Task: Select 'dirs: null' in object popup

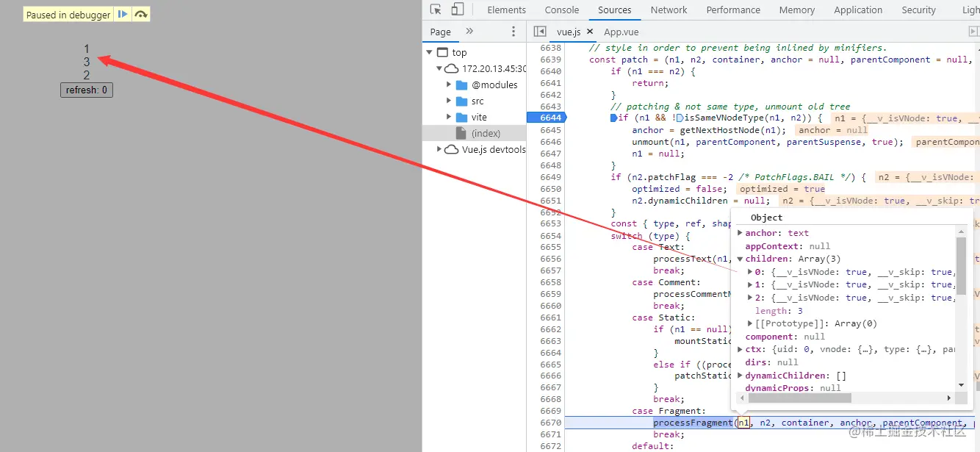Action: tap(772, 362)
